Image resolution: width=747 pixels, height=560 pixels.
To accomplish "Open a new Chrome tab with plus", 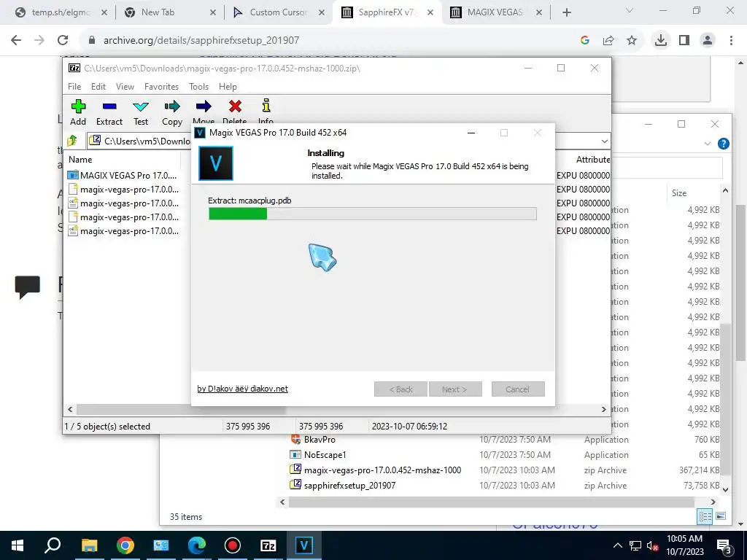I will (566, 12).
